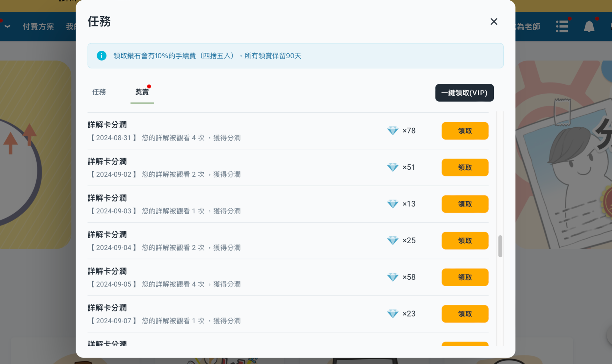Expand the chevron dropdown left of 付費方案
Viewport: 612px width, 364px height.
pyautogui.click(x=8, y=26)
